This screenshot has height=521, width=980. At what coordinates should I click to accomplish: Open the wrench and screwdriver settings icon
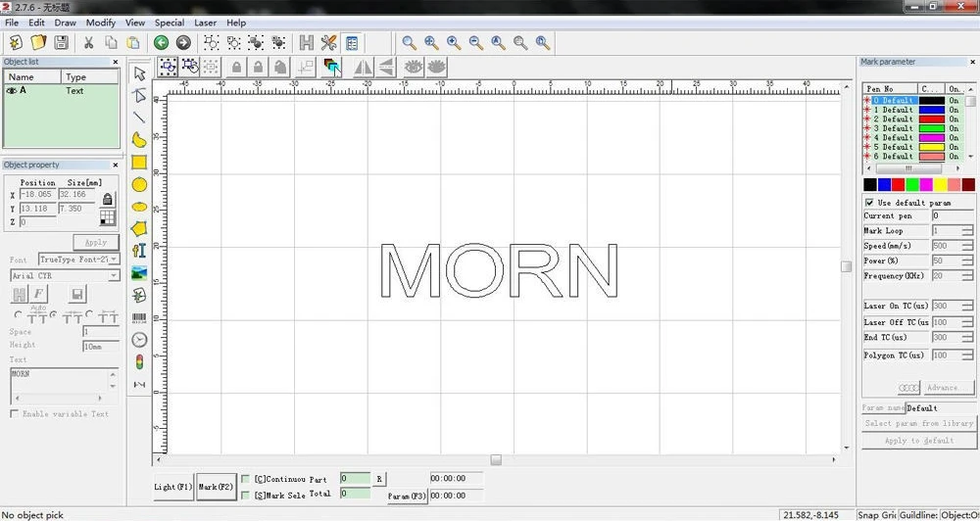pos(328,42)
